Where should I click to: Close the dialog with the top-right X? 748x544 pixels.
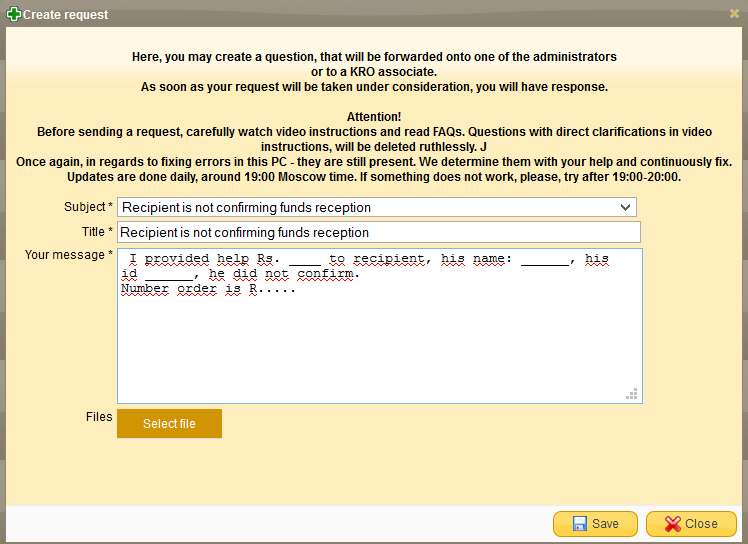[734, 14]
